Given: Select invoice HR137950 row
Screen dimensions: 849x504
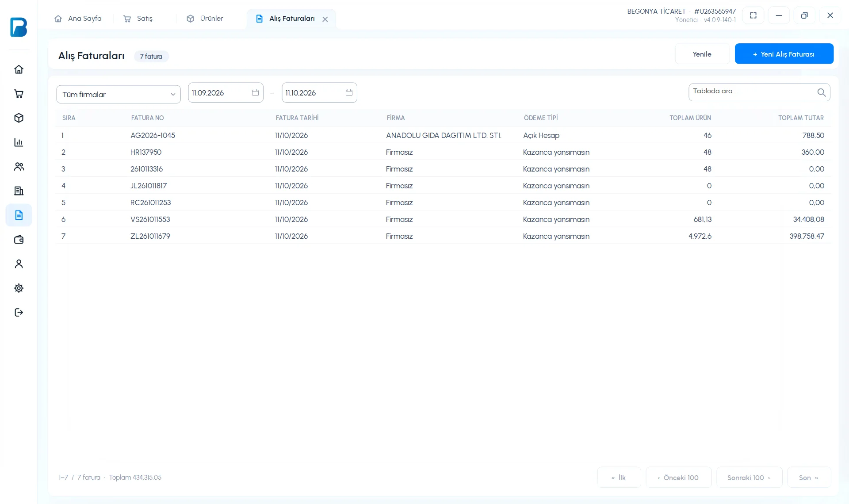Looking at the screenshot, I should tap(443, 152).
